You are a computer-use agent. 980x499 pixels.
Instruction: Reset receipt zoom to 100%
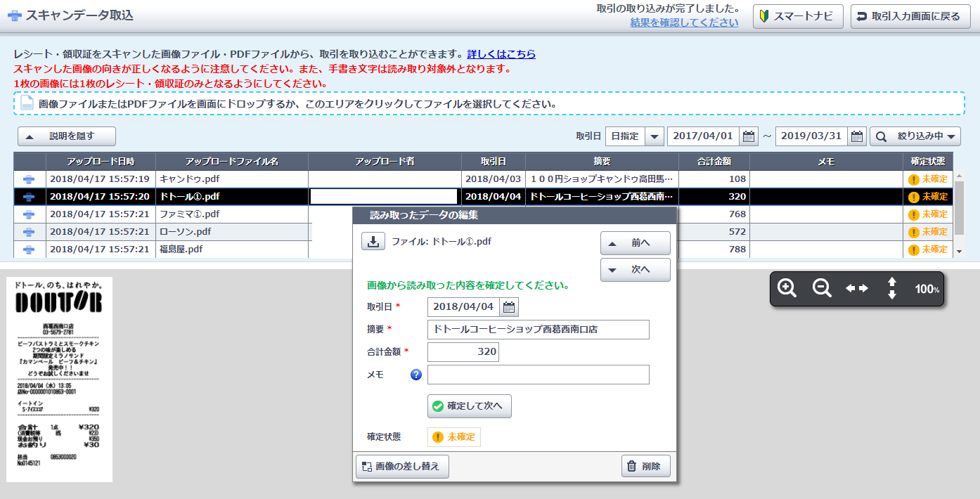point(927,289)
